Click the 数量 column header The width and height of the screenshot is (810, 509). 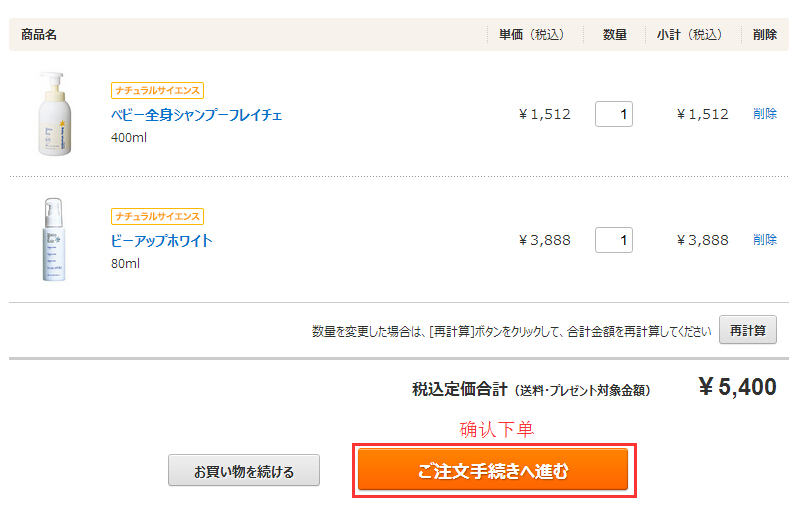[615, 35]
